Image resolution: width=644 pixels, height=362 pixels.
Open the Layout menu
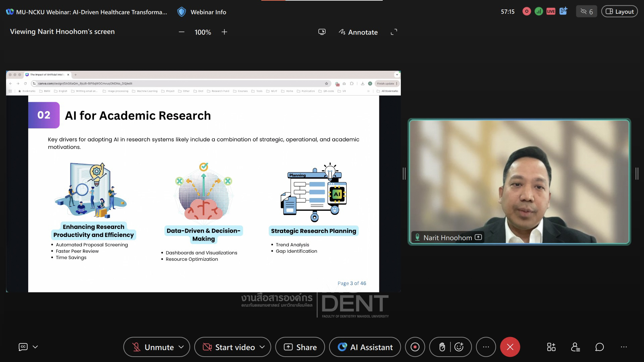click(x=619, y=11)
